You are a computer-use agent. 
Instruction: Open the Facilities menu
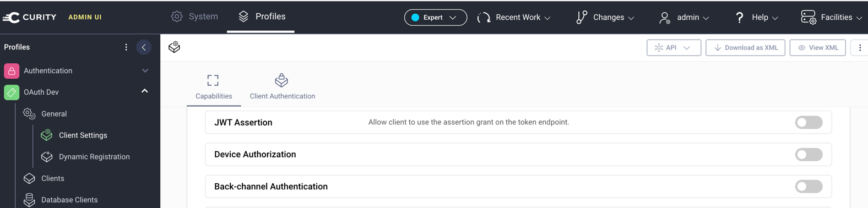coord(832,18)
